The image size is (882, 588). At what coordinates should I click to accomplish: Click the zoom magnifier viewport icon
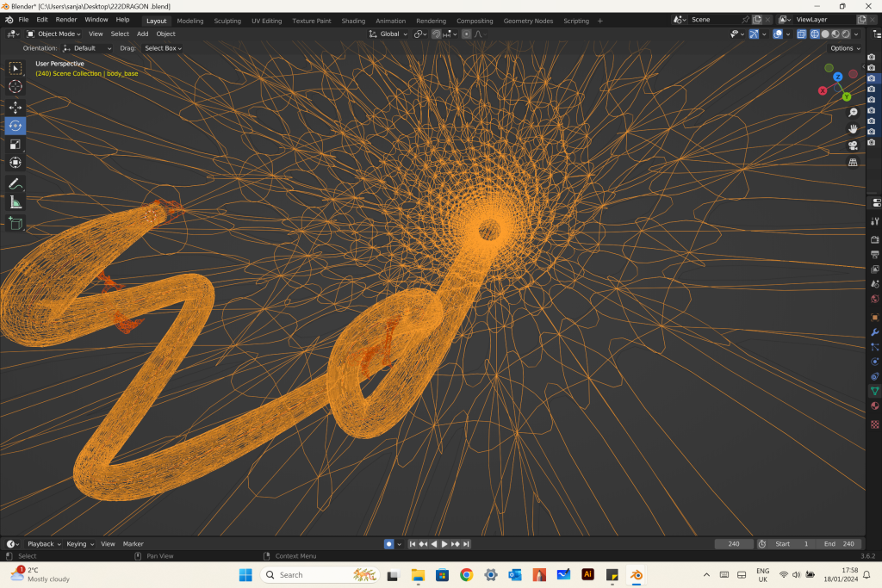tap(853, 113)
